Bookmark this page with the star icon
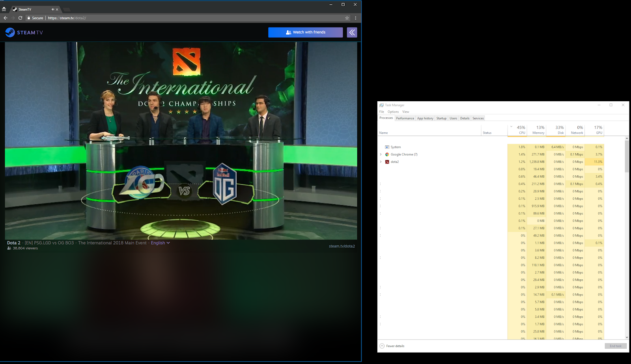This screenshot has height=364, width=631. pyautogui.click(x=347, y=18)
